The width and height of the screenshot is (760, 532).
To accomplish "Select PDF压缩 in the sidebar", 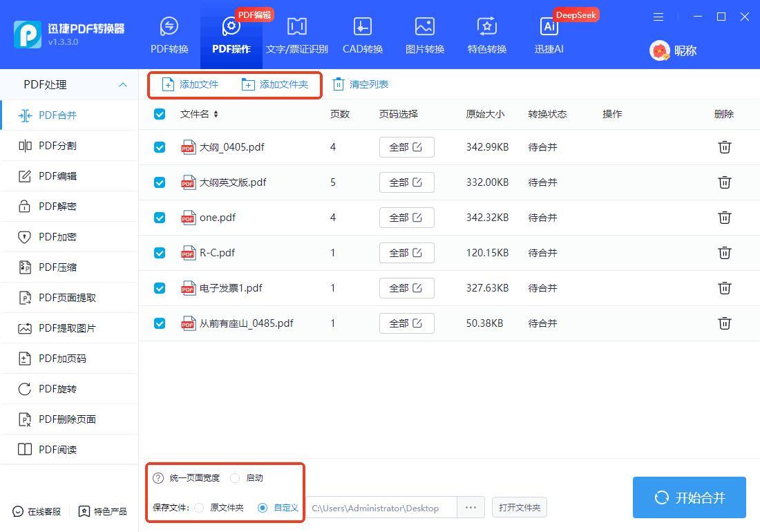I will pyautogui.click(x=57, y=267).
